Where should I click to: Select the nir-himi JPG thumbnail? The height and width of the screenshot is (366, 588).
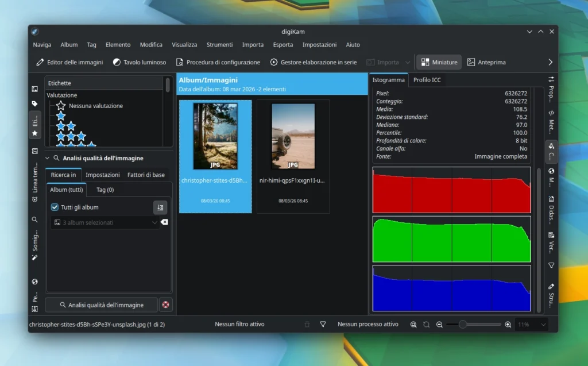293,136
